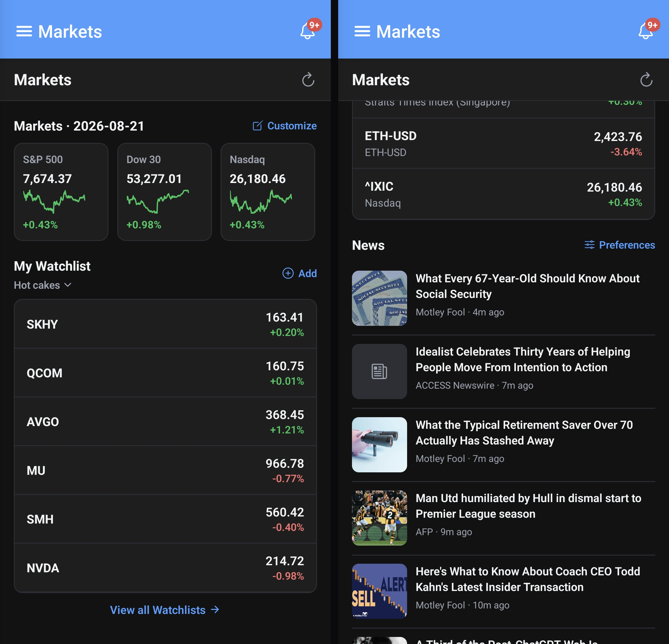Refresh markets in left screen
Screen dimensions: 669x644
click(x=308, y=80)
